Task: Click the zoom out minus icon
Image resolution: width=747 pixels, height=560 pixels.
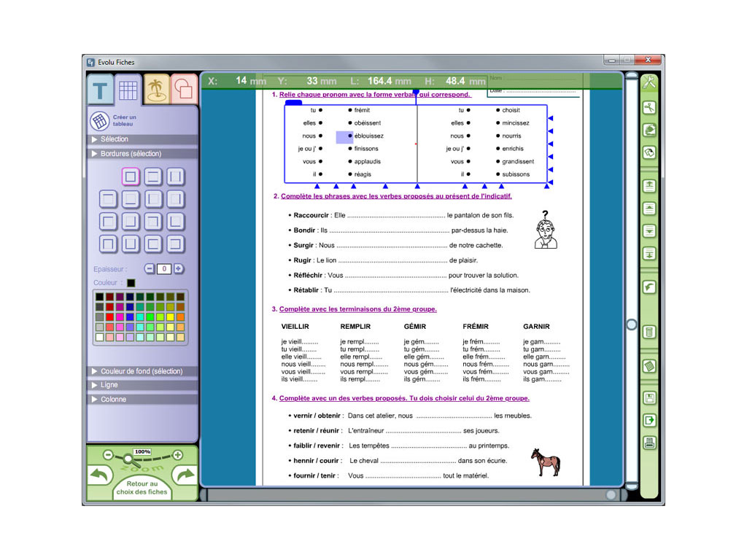Action: (108, 455)
